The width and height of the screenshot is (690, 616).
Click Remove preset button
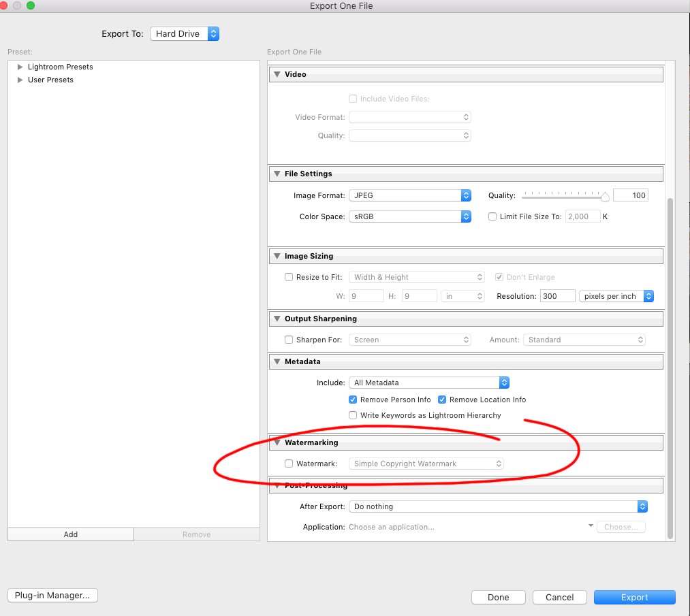(x=197, y=534)
